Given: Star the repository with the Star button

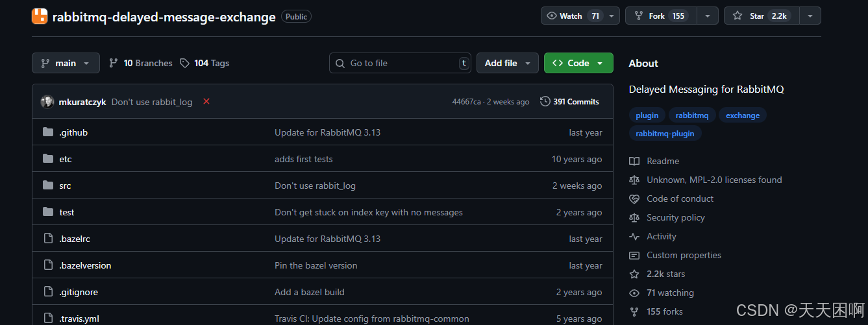Looking at the screenshot, I should tap(762, 16).
